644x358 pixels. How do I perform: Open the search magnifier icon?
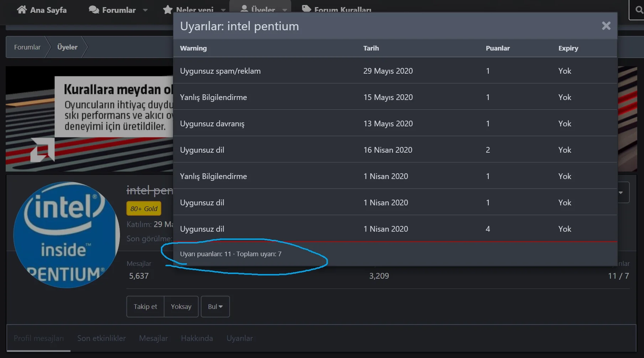[639, 10]
